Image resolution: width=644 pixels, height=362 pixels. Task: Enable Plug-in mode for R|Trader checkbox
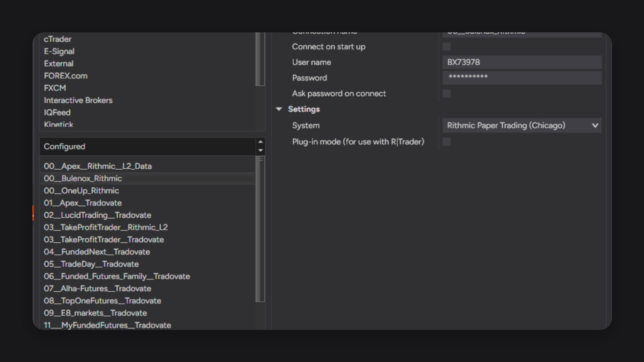click(x=447, y=142)
